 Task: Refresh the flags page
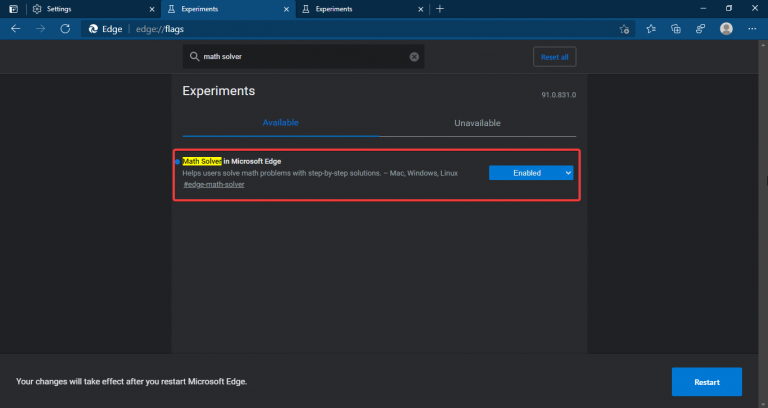65,29
